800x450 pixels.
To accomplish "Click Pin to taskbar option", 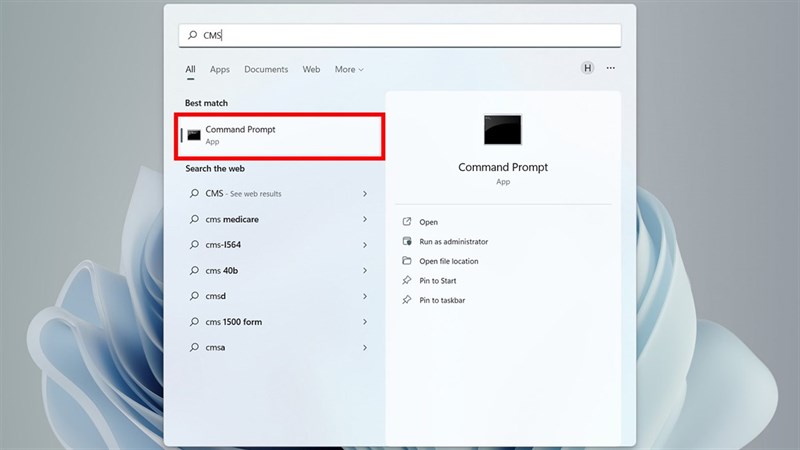I will coord(441,300).
